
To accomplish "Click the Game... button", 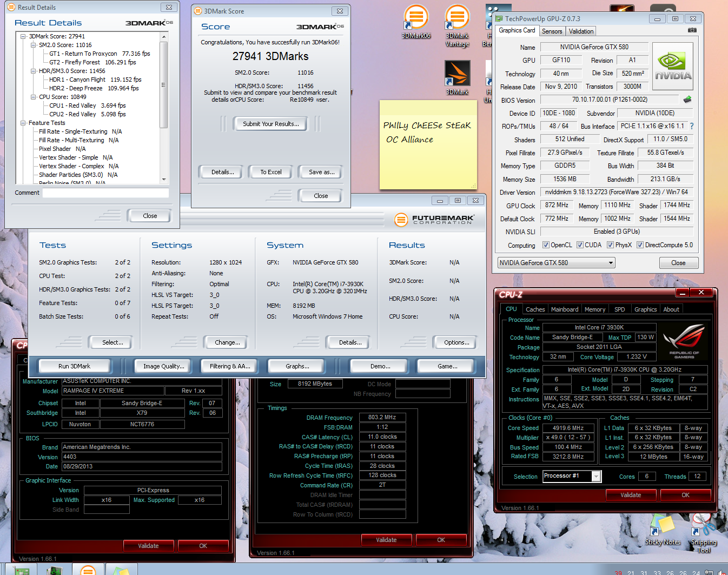I will click(447, 366).
